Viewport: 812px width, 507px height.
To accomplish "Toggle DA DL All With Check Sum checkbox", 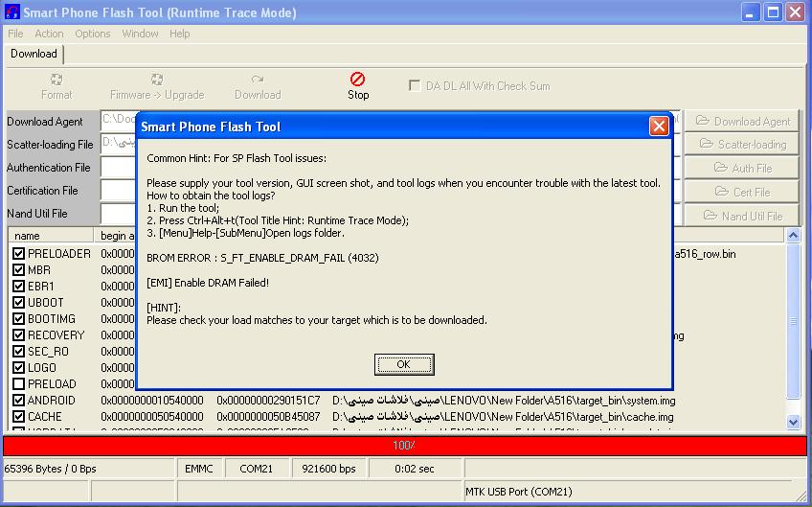I will point(415,85).
